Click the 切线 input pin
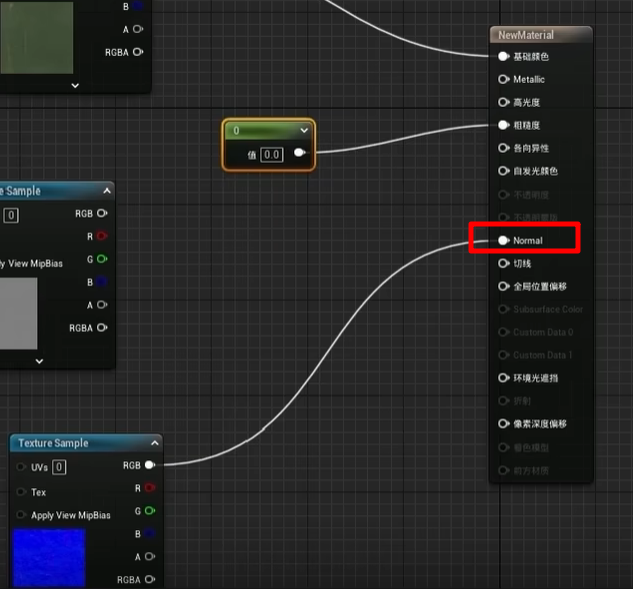 pos(503,264)
